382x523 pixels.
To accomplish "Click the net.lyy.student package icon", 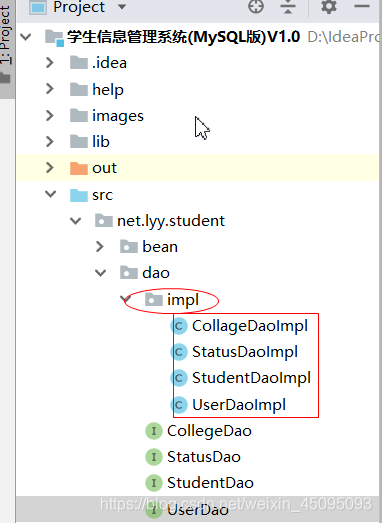I will click(104, 220).
